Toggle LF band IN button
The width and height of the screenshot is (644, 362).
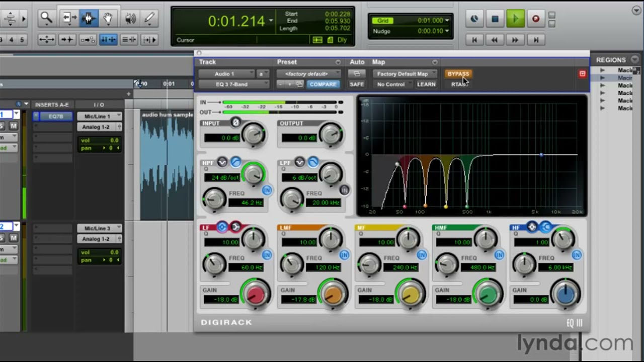[267, 255]
